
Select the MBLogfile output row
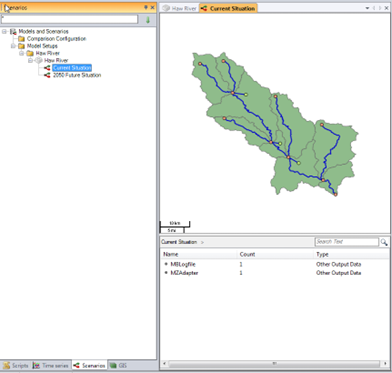(275, 264)
